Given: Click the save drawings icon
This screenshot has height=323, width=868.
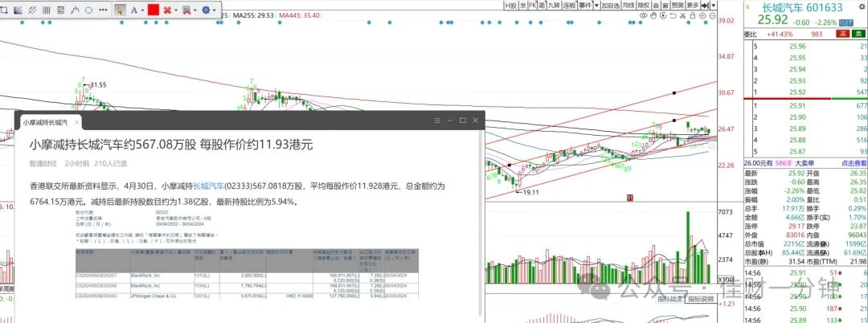Looking at the screenshot, I should (186, 10).
